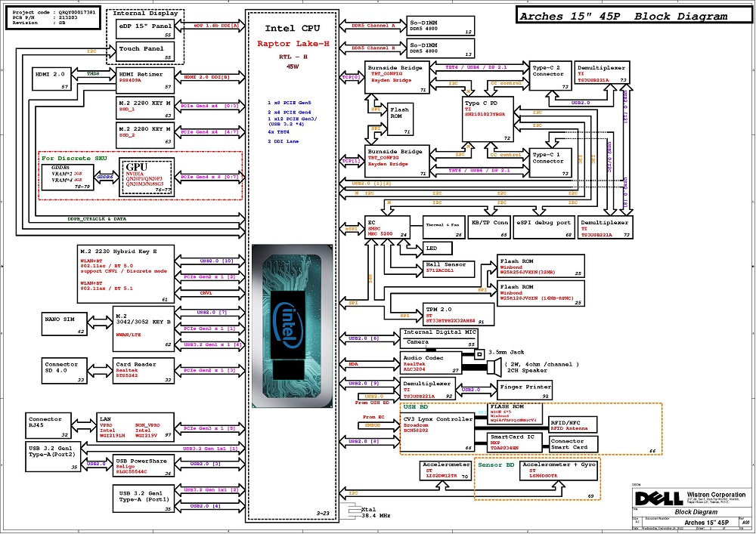
Task: Click the Connector SD 4.0 block
Action: 64,370
